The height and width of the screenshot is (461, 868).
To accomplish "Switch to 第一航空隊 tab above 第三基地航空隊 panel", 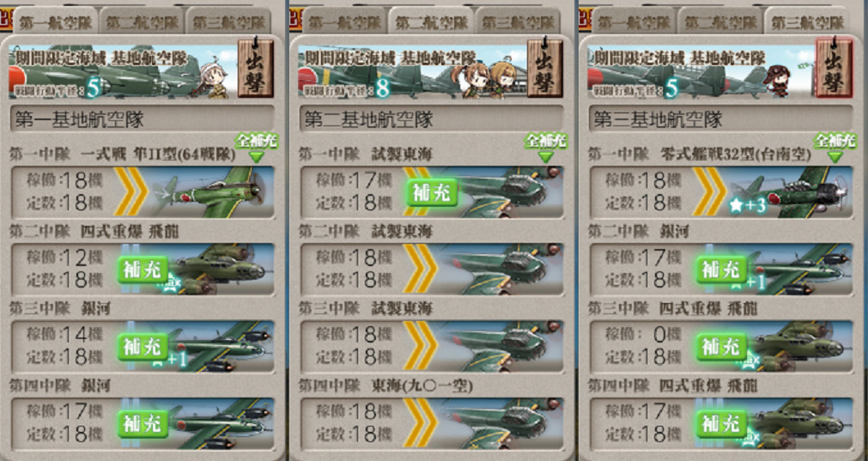I will point(634,22).
